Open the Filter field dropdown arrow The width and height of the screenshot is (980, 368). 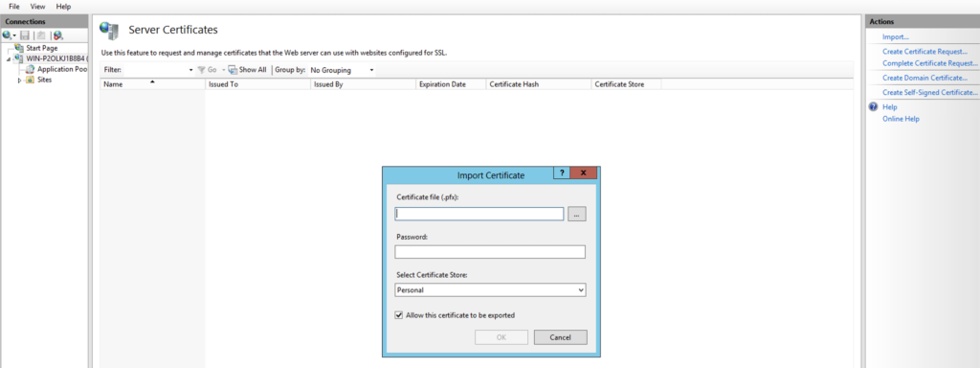tap(191, 70)
